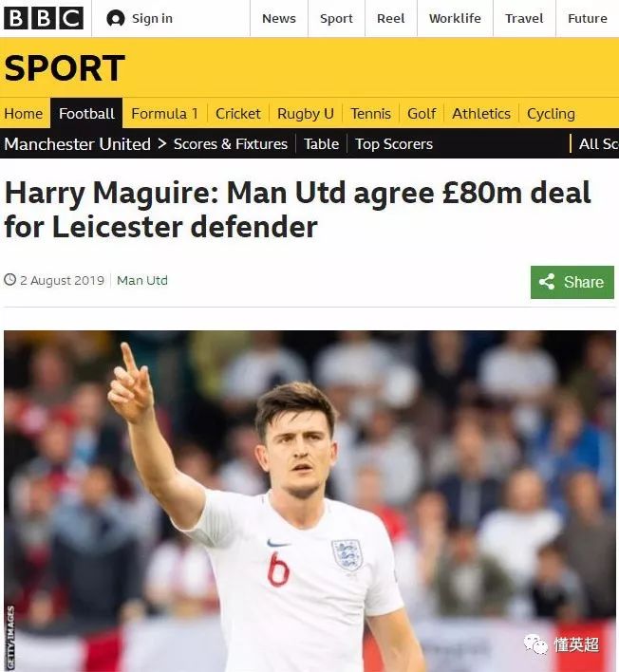This screenshot has width=619, height=672.
Task: Open the Travel section
Action: (524, 18)
